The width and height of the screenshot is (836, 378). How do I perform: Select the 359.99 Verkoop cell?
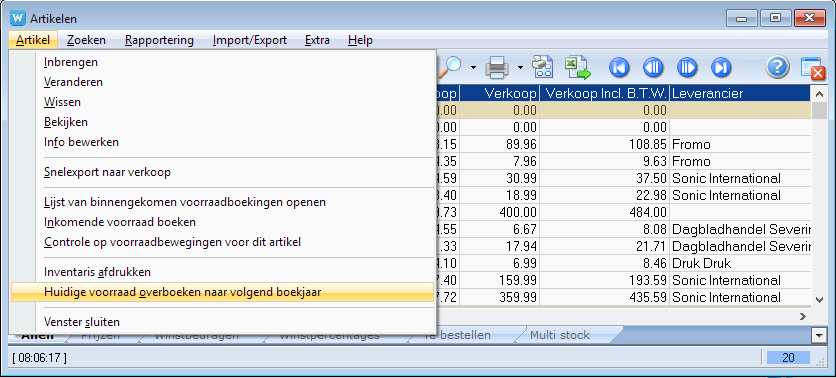499,297
